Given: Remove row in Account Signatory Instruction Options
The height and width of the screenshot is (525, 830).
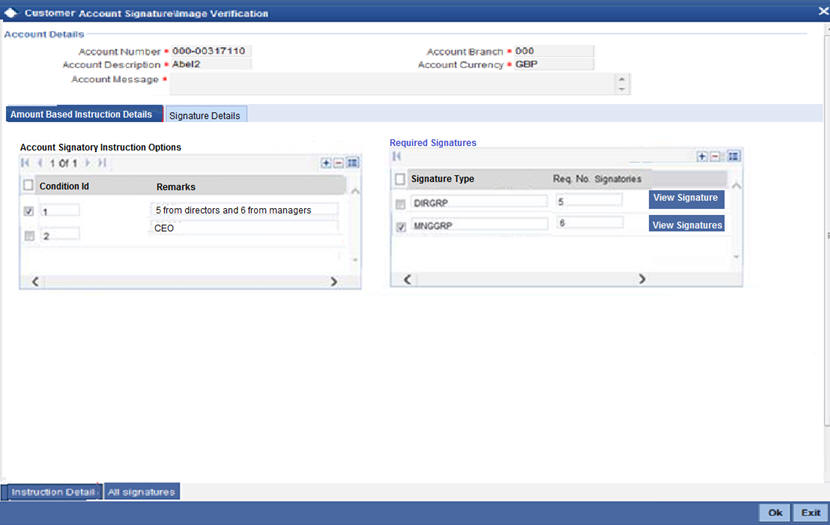Looking at the screenshot, I should 339,163.
